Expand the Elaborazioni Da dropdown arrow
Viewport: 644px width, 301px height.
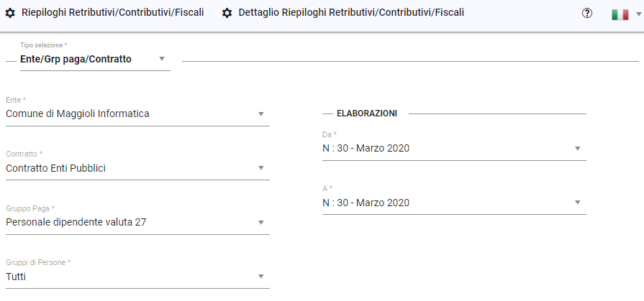click(577, 149)
